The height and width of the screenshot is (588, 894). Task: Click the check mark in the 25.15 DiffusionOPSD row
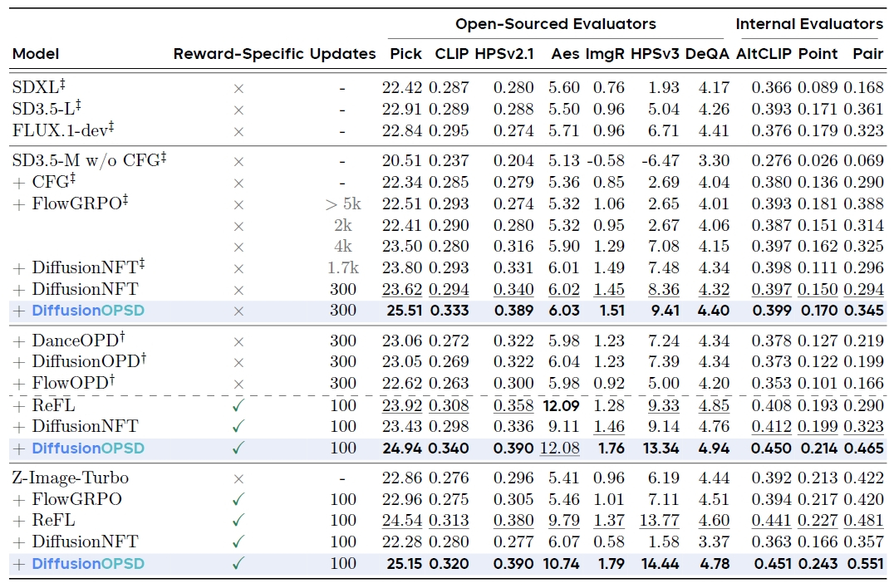(238, 563)
